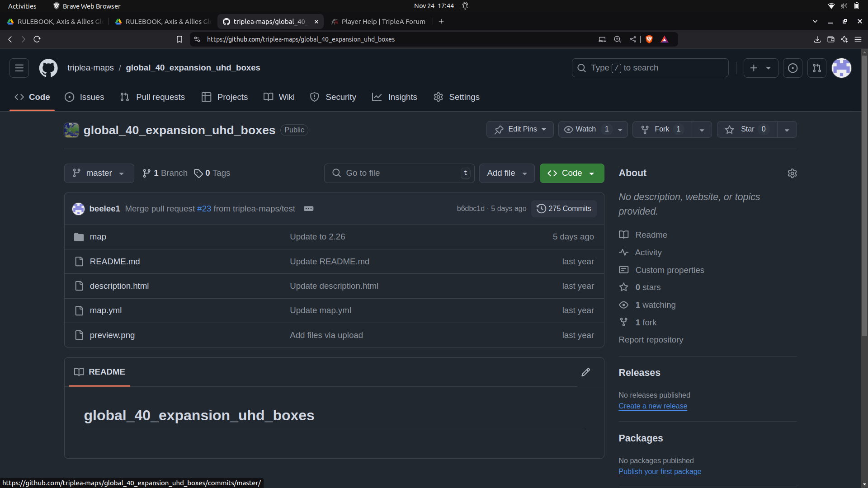
Task: Go to GitHub homepage via Octocat logo
Action: [x=48, y=68]
